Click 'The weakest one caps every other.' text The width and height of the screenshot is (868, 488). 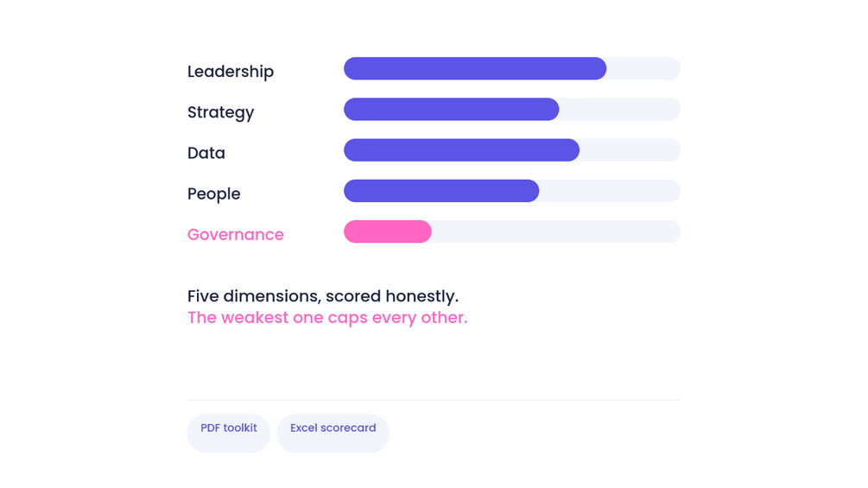327,318
